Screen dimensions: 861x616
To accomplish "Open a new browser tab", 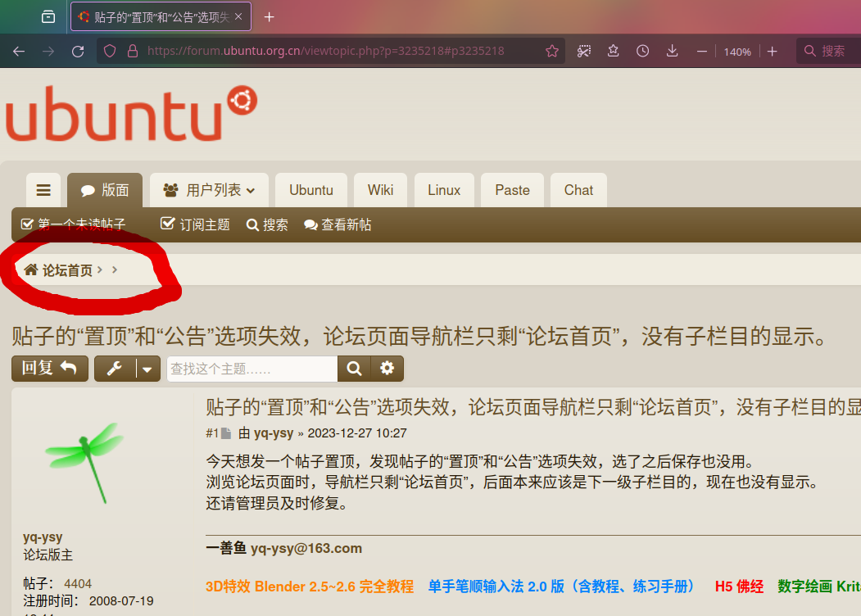I will (269, 17).
